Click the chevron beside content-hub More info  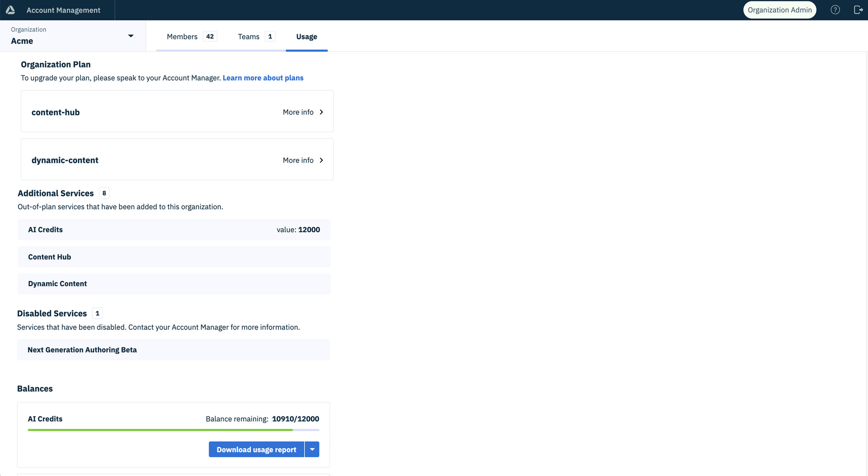[321, 112]
